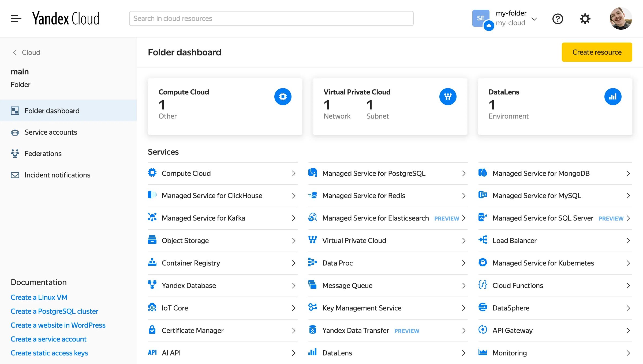Click the AI API icon

coord(152,352)
